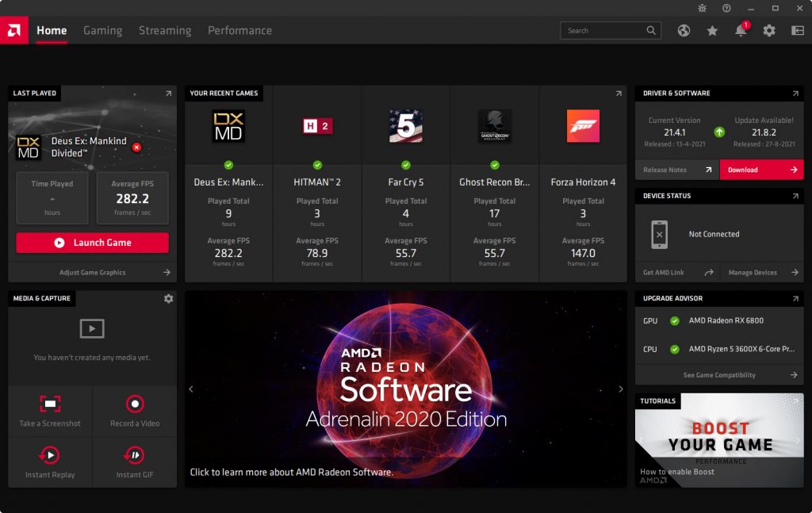
Task: Expand Your Recent Games panel arrow
Action: tap(619, 94)
